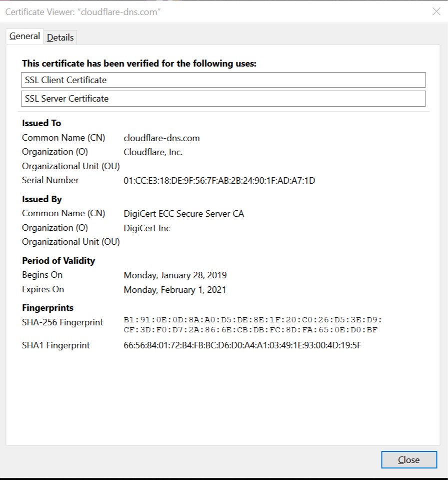Click the Fingerprints section heading
The image size is (448, 480).
[47, 308]
